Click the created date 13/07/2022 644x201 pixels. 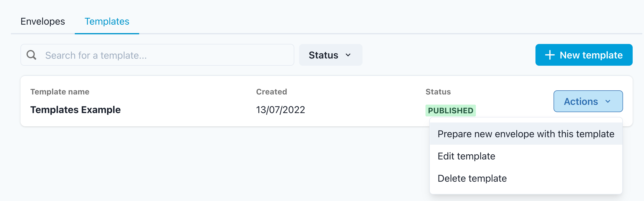click(280, 110)
